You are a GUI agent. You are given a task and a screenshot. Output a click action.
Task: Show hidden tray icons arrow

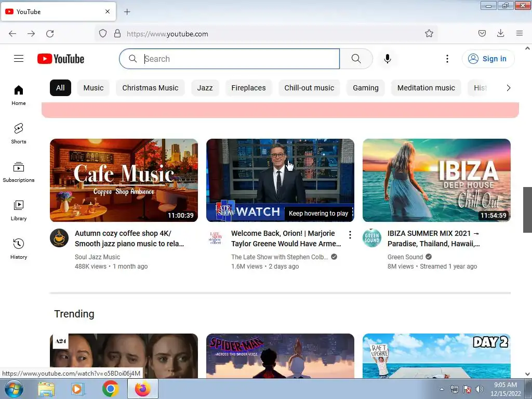pyautogui.click(x=442, y=389)
